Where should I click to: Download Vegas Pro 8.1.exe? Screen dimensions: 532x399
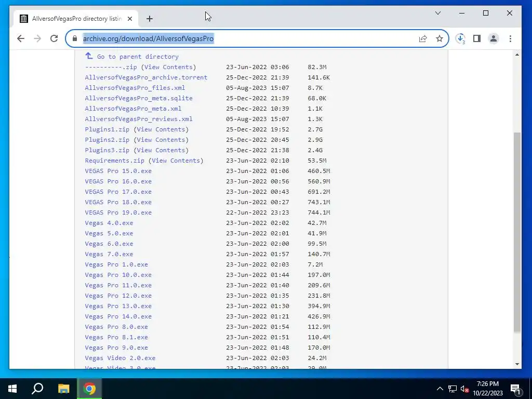click(116, 337)
